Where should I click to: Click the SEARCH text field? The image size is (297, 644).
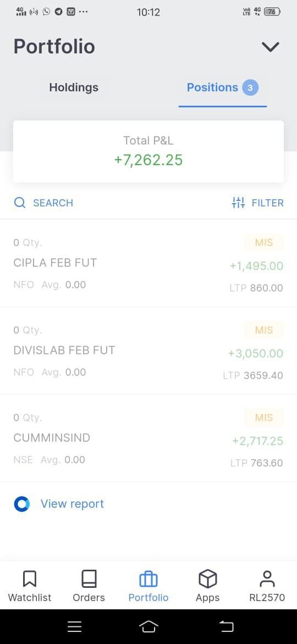coord(53,203)
